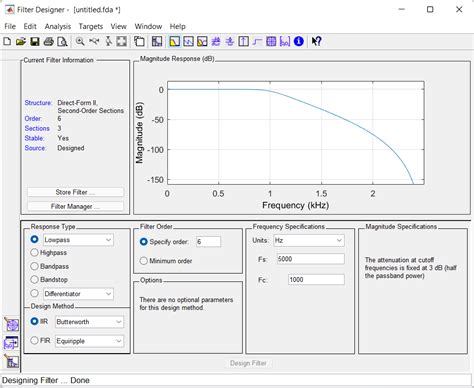Select the Magnitude Response toolbar icon
This screenshot has width=474, height=388.
(175, 42)
